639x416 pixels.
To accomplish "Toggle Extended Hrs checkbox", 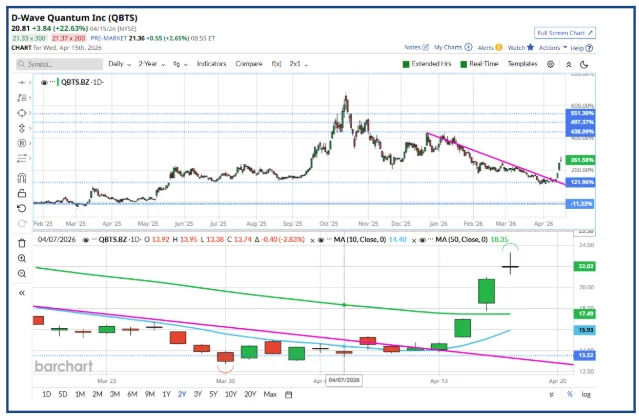I will coord(406,64).
